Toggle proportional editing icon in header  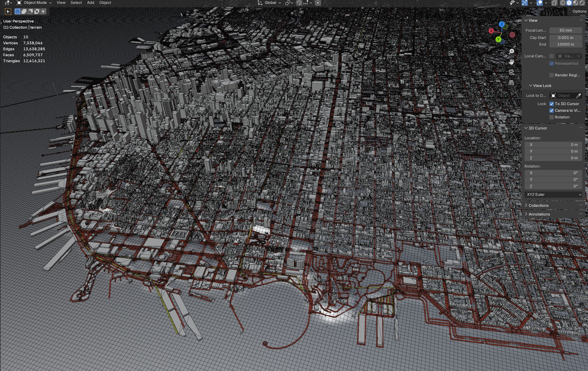click(x=318, y=3)
